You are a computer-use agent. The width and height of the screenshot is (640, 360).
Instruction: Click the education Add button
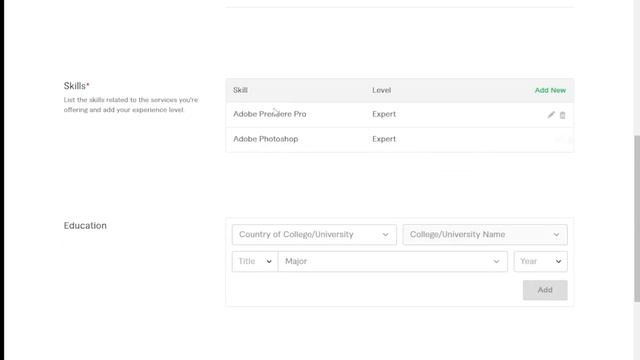[545, 290]
